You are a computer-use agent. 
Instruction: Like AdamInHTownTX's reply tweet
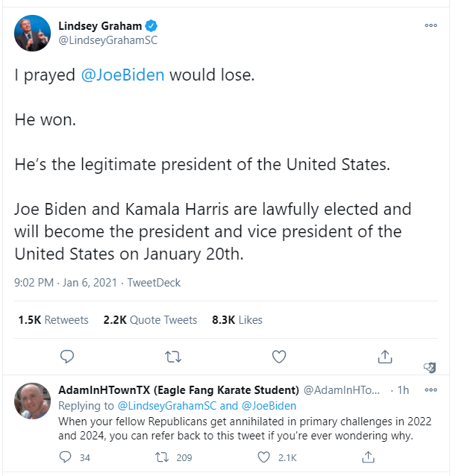coord(263,457)
